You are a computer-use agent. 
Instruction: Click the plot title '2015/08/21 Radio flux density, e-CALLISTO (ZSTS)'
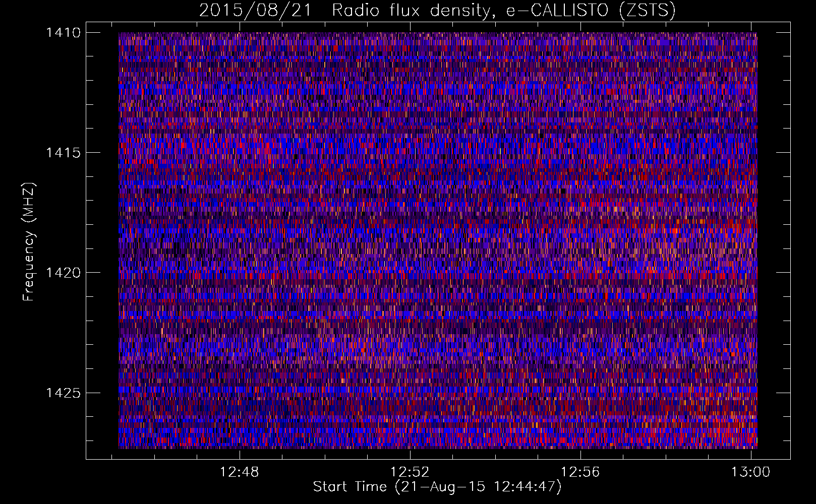click(x=437, y=11)
